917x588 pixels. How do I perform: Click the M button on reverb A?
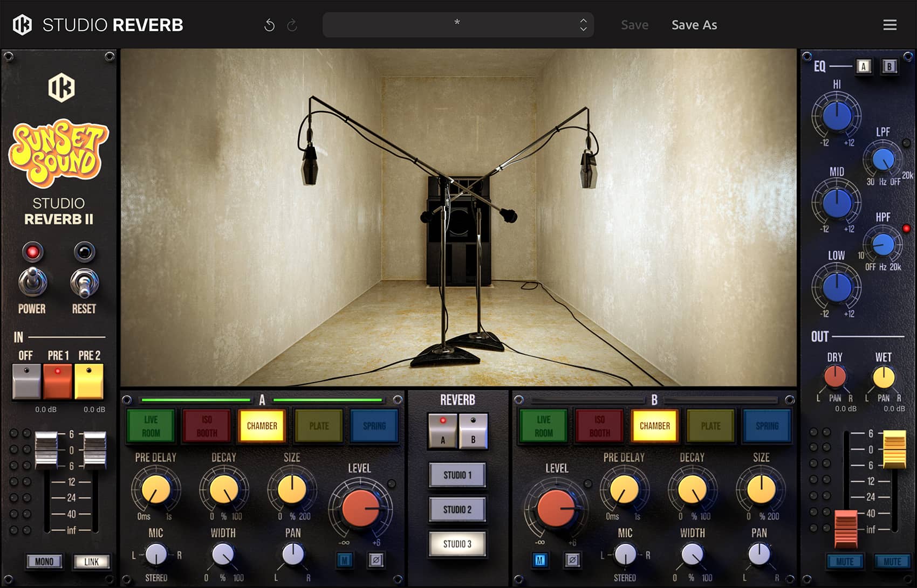point(344,560)
